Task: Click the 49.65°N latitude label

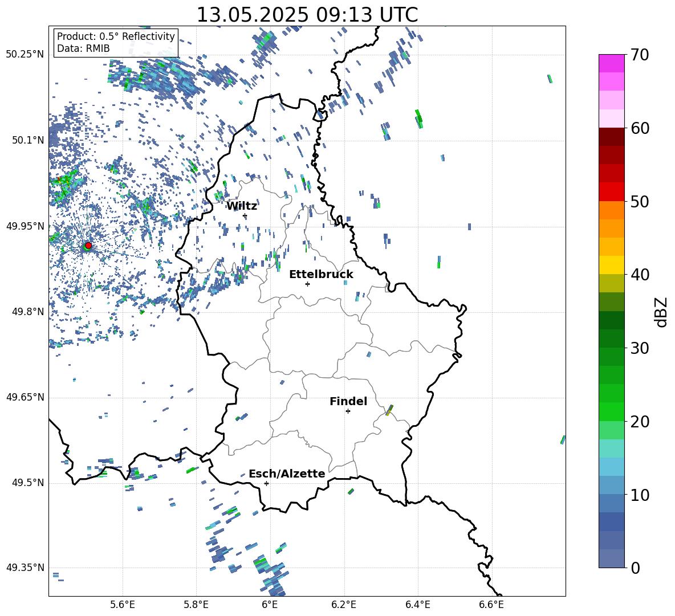Action: 25,397
